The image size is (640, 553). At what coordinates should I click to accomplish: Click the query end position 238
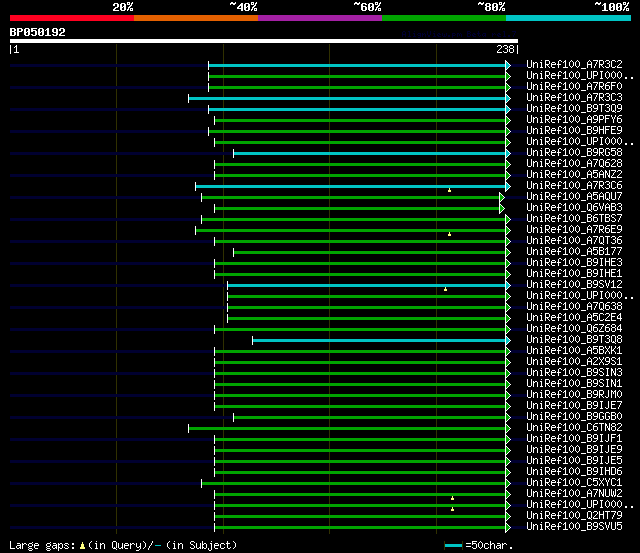point(505,49)
